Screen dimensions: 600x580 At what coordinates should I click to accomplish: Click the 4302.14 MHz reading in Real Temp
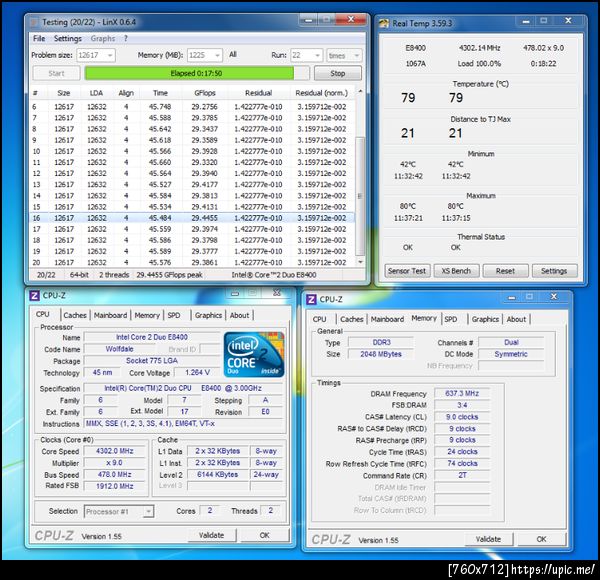pos(479,48)
